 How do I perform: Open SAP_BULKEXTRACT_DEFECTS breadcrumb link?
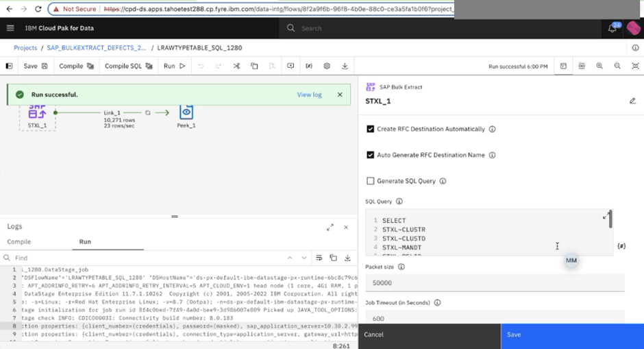97,48
